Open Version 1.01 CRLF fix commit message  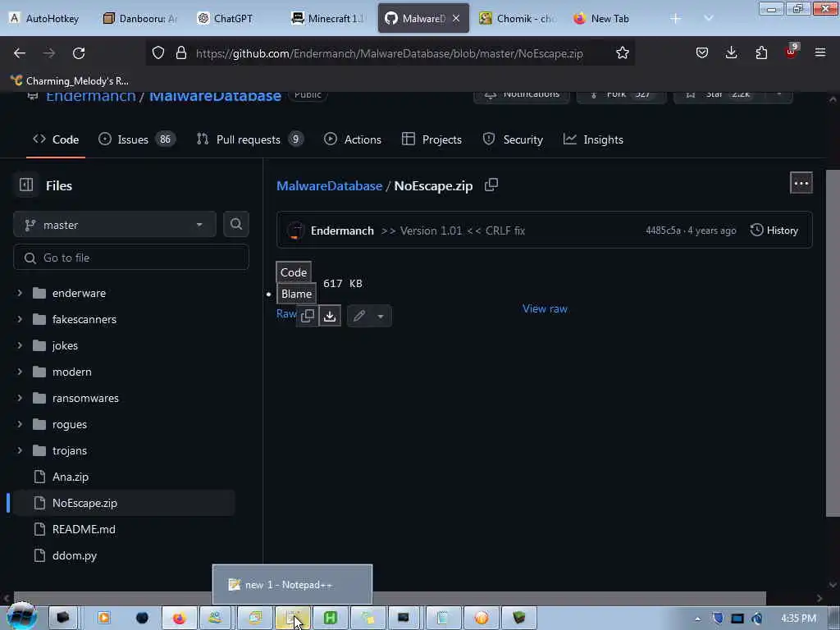pos(453,231)
